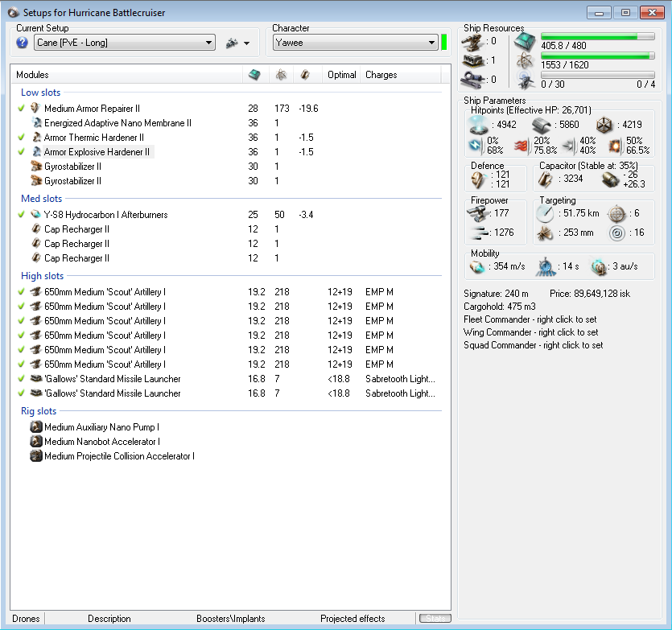Click the green character skill status indicator
The image size is (672, 630).
pyautogui.click(x=444, y=43)
